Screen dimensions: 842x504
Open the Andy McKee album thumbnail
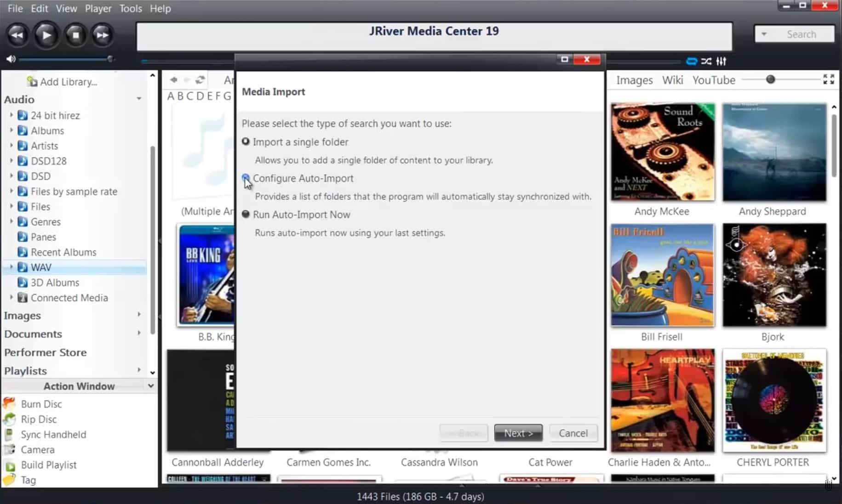tap(662, 152)
